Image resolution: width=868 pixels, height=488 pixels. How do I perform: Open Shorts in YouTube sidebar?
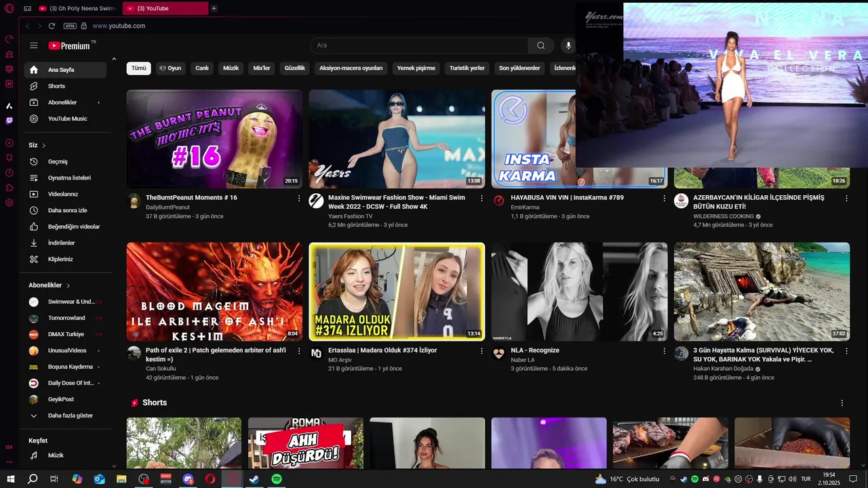(66, 86)
